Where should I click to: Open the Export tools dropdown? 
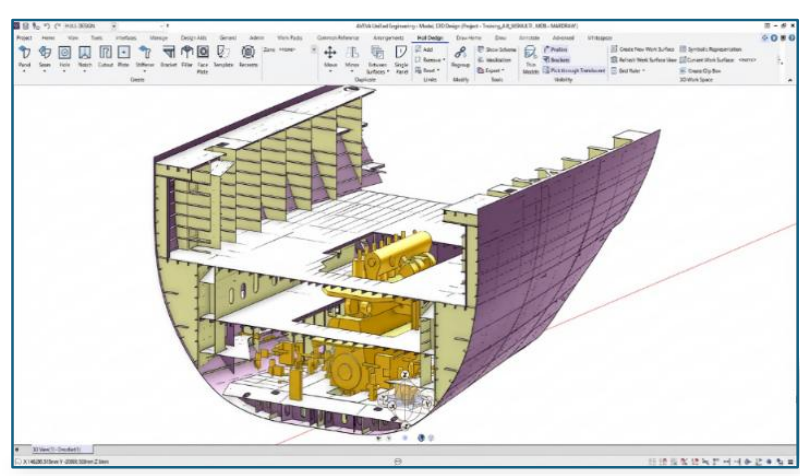point(503,70)
